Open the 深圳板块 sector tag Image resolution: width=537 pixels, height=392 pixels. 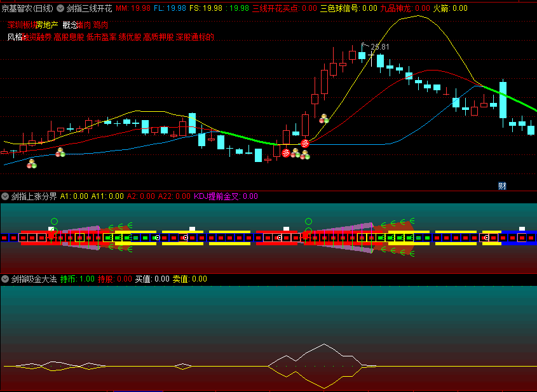(x=22, y=25)
